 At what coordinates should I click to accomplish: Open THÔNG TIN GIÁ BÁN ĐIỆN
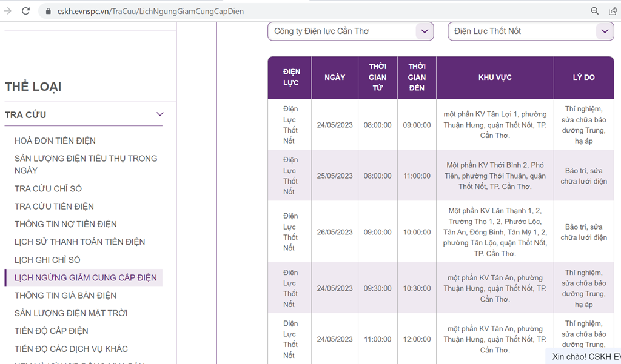click(x=65, y=296)
